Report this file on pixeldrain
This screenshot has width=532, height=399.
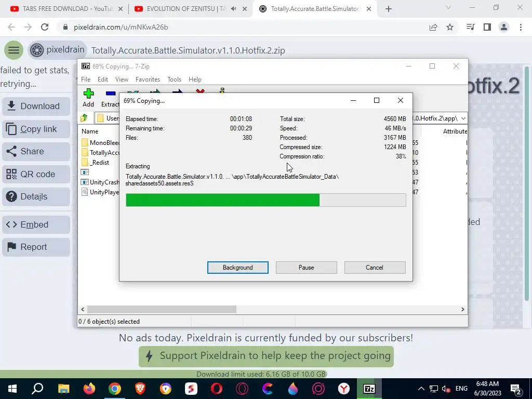[36, 247]
